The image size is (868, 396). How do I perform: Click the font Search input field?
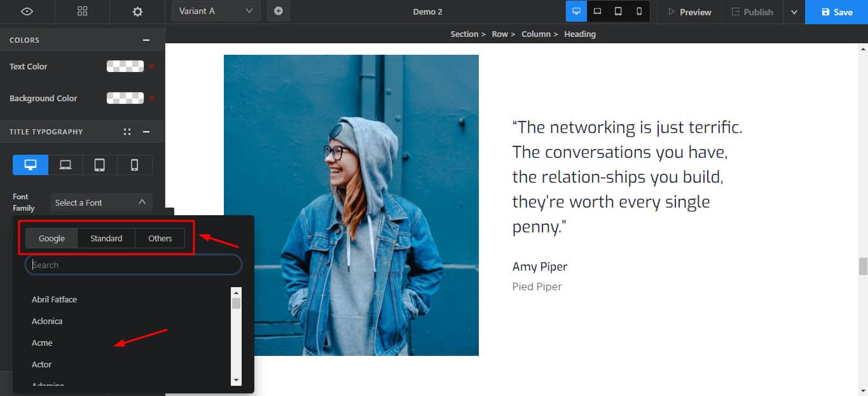[x=134, y=265]
